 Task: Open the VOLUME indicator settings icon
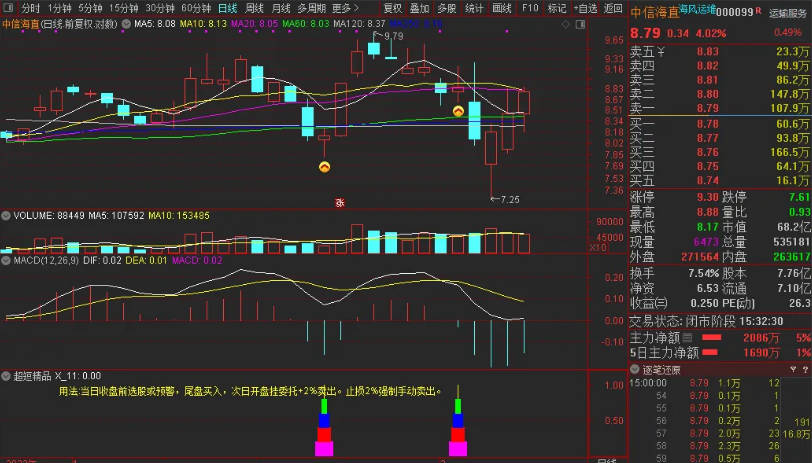click(x=6, y=215)
